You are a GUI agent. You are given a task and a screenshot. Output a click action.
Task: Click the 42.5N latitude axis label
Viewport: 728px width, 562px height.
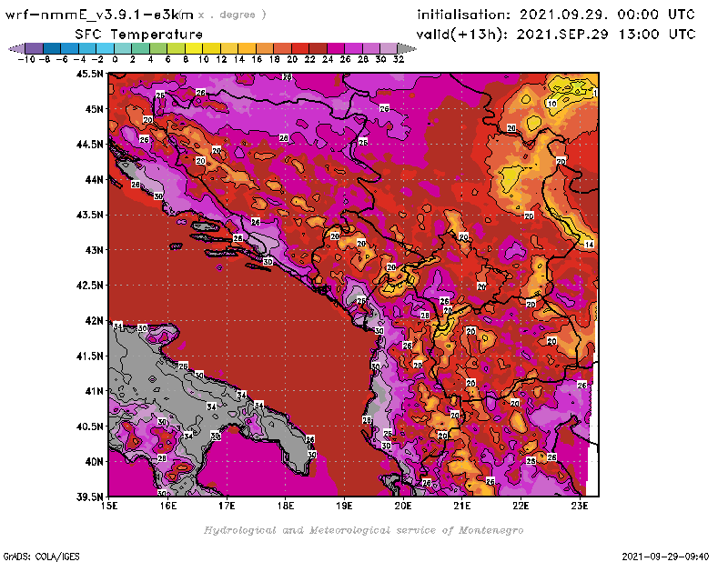coord(89,285)
